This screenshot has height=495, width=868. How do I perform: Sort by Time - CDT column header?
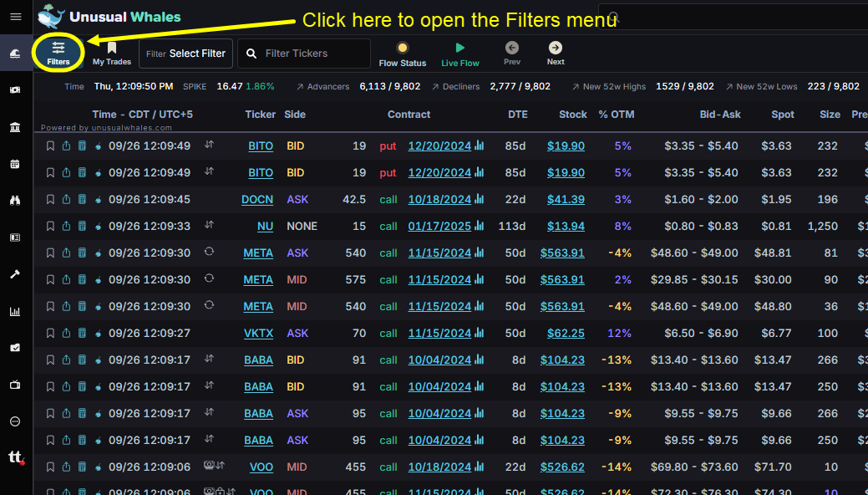click(x=142, y=115)
